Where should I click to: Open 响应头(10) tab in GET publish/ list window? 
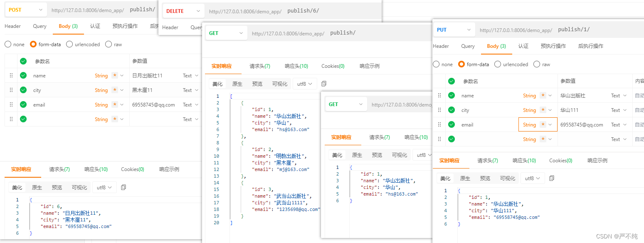click(296, 66)
